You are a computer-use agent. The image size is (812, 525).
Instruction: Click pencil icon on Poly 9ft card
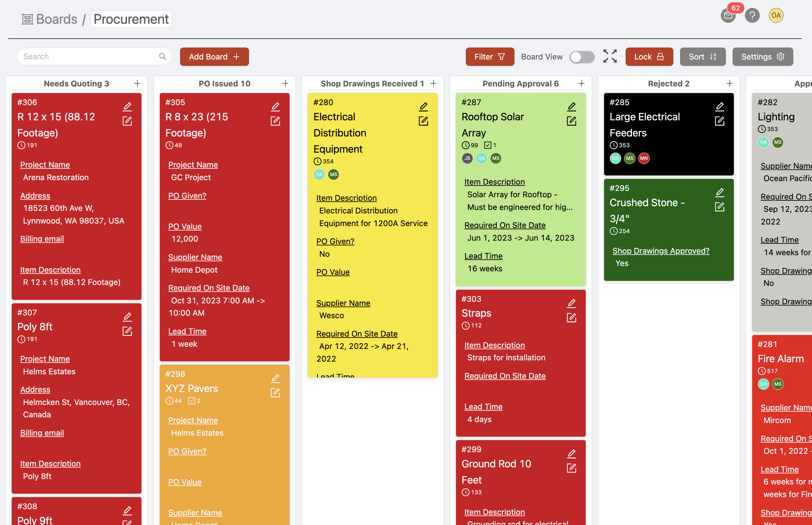128,511
